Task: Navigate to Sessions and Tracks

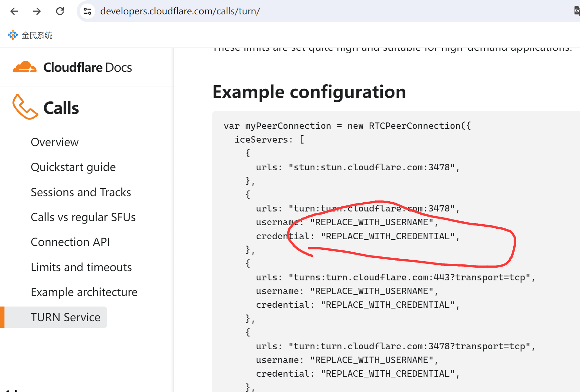Action: click(x=81, y=192)
